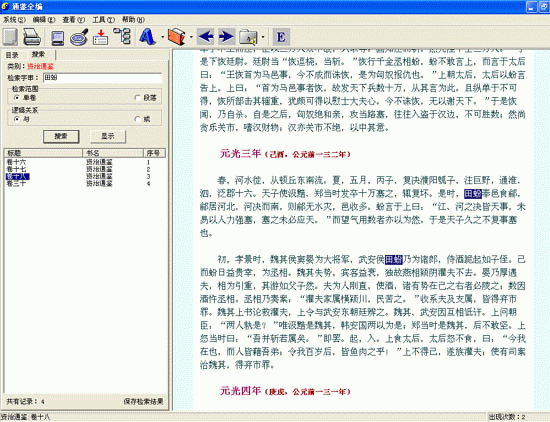Click the blue left arrow back icon
This screenshot has width=550, height=422.
206,36
